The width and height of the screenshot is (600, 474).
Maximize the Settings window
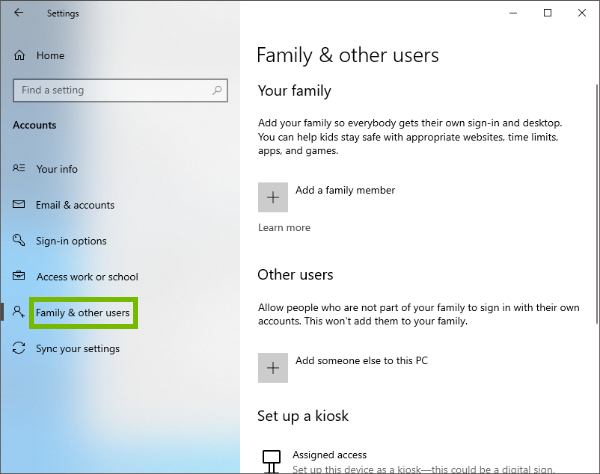(x=548, y=13)
